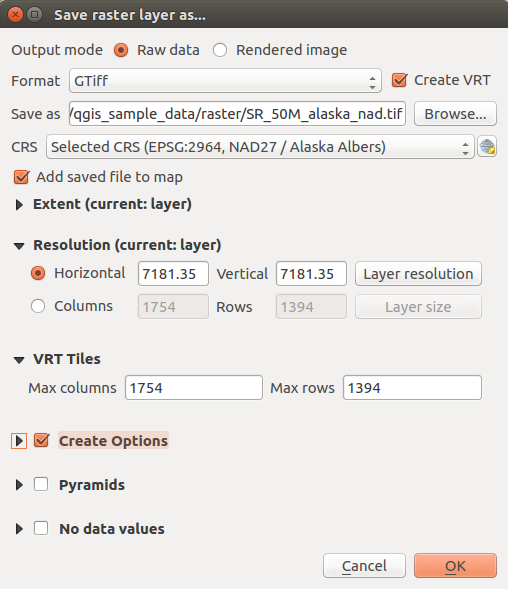The height and width of the screenshot is (589, 508).
Task: Enable the No data values checkbox
Action: (x=41, y=528)
